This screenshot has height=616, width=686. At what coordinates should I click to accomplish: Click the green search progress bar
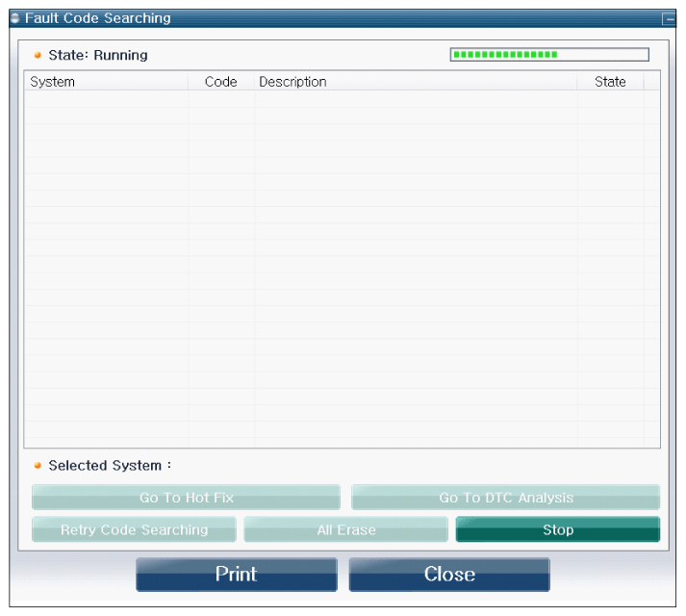click(549, 55)
